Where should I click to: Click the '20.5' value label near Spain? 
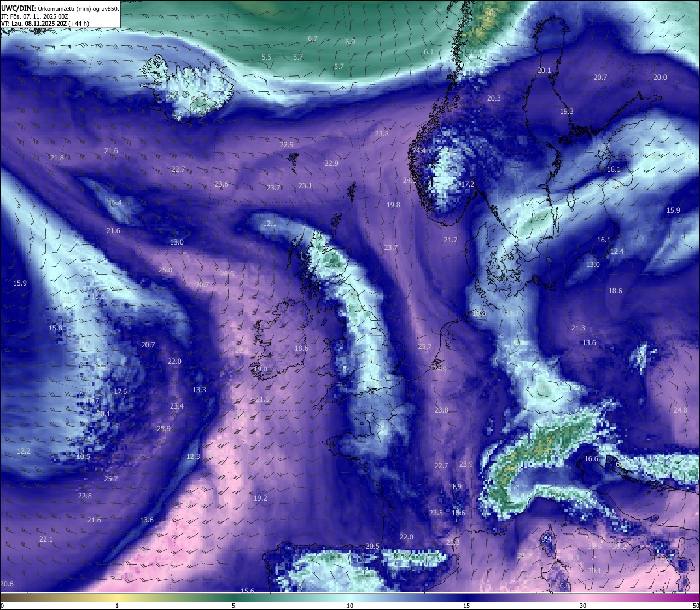(x=372, y=547)
